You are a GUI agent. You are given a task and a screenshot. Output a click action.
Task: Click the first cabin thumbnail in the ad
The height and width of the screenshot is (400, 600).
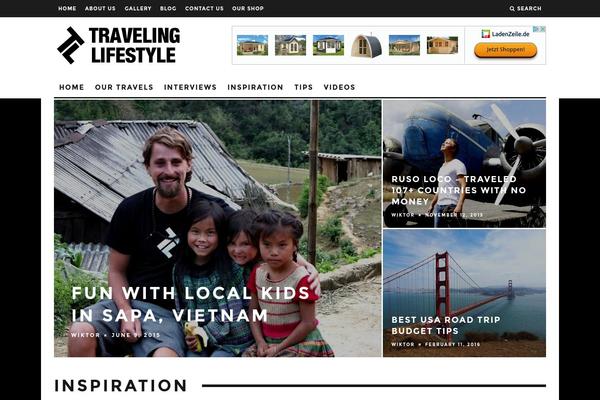[x=253, y=45]
